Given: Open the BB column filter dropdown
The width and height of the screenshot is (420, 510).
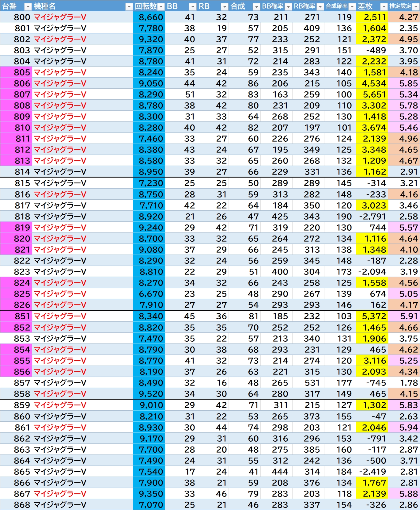Looking at the screenshot, I should tap(193, 6).
